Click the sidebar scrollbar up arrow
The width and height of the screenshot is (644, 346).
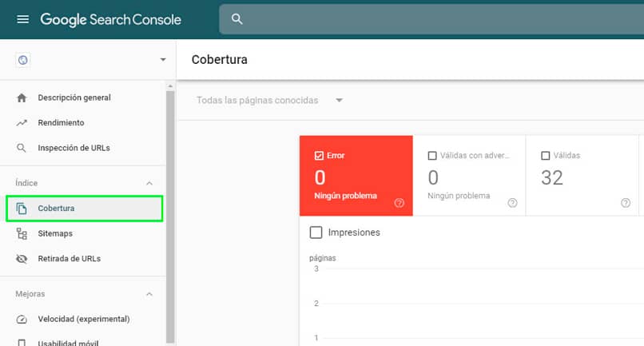170,86
